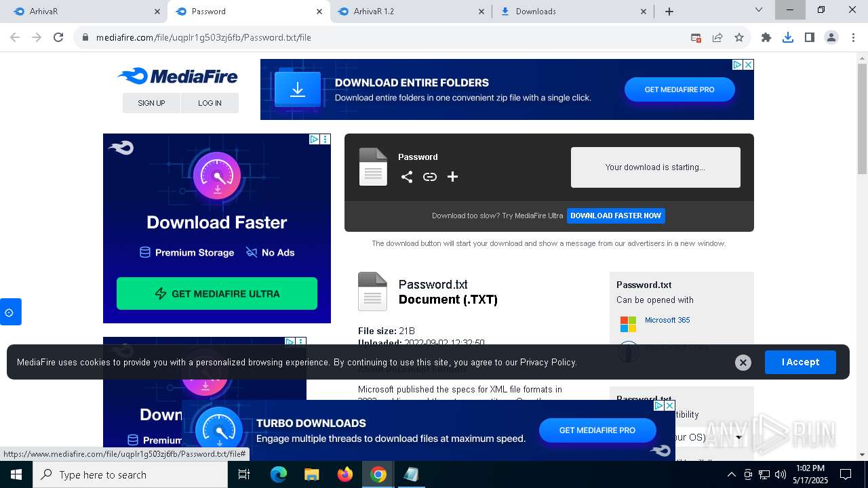Reload the current page

click(58, 37)
